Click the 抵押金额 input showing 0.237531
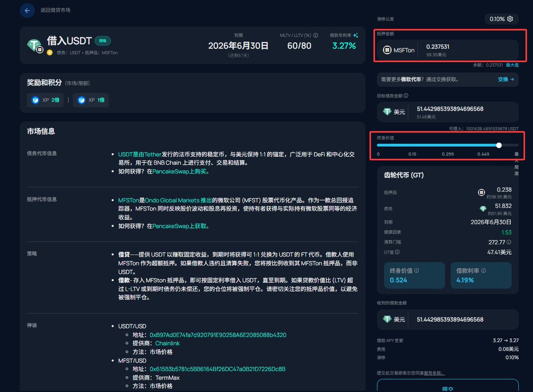This screenshot has height=392, width=533. click(x=448, y=50)
